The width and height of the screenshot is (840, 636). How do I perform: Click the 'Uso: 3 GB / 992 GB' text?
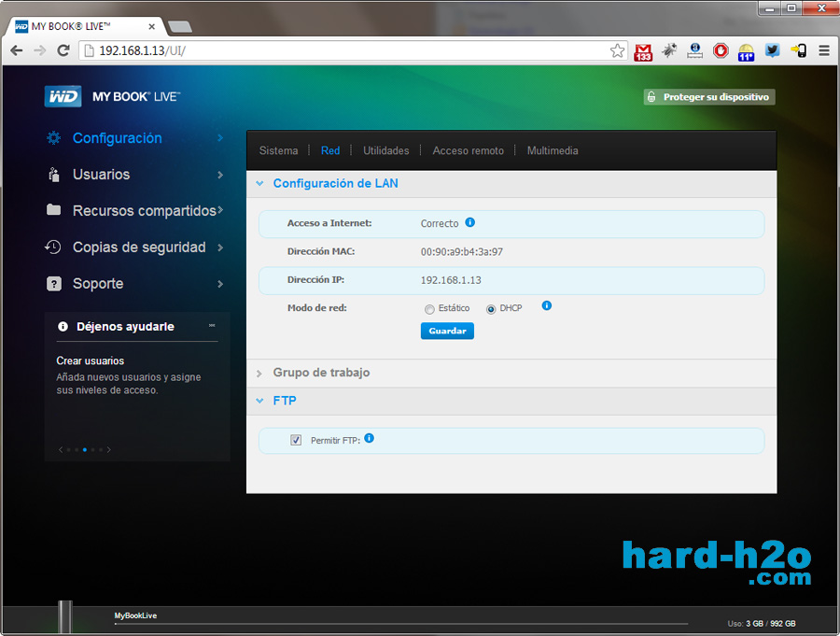762,624
